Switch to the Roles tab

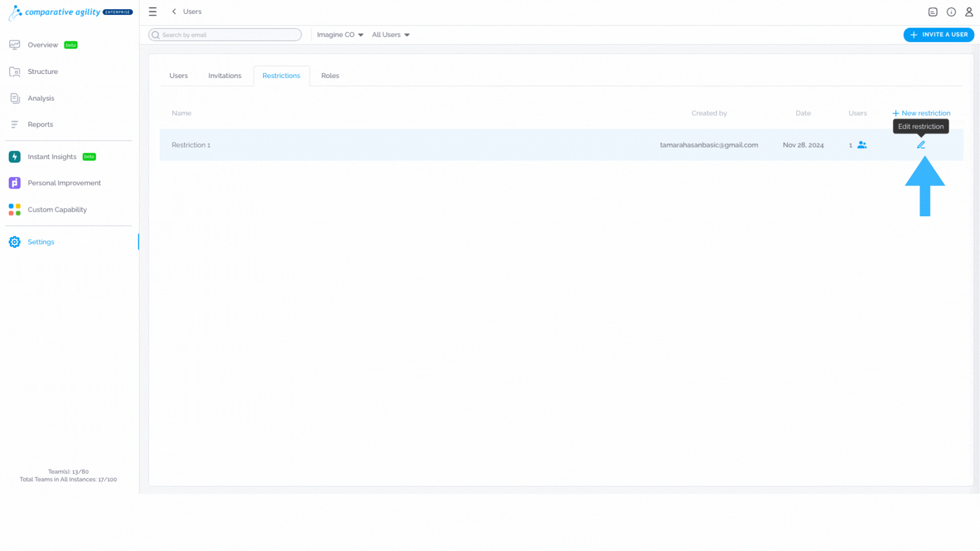(330, 76)
